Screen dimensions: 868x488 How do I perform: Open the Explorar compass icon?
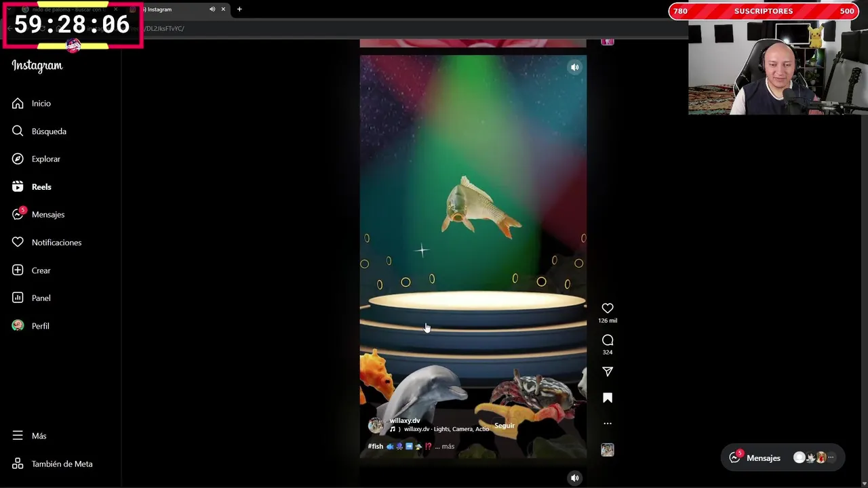tap(18, 159)
